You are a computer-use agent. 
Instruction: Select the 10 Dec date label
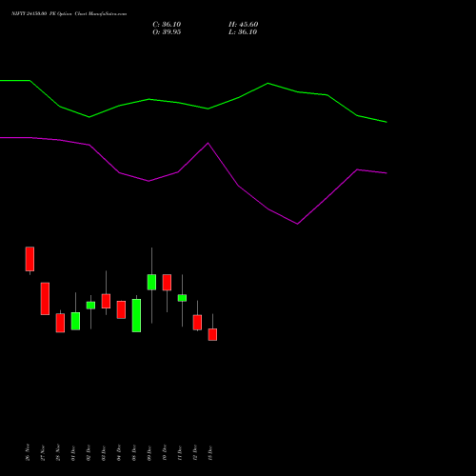(x=165, y=453)
